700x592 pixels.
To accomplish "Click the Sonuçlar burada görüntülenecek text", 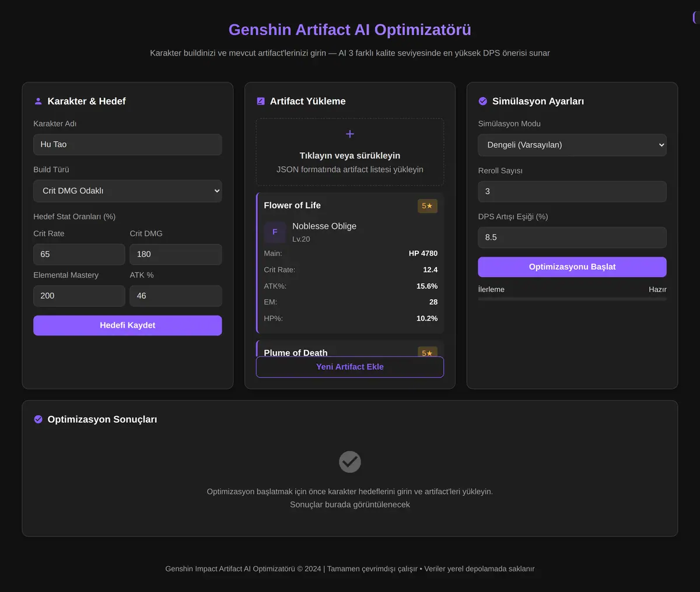I will [350, 505].
